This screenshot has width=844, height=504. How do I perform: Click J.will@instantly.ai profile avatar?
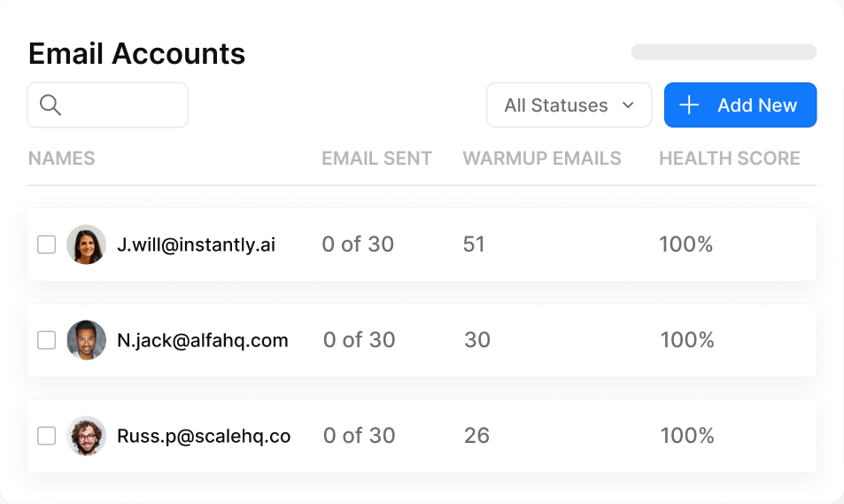86,244
